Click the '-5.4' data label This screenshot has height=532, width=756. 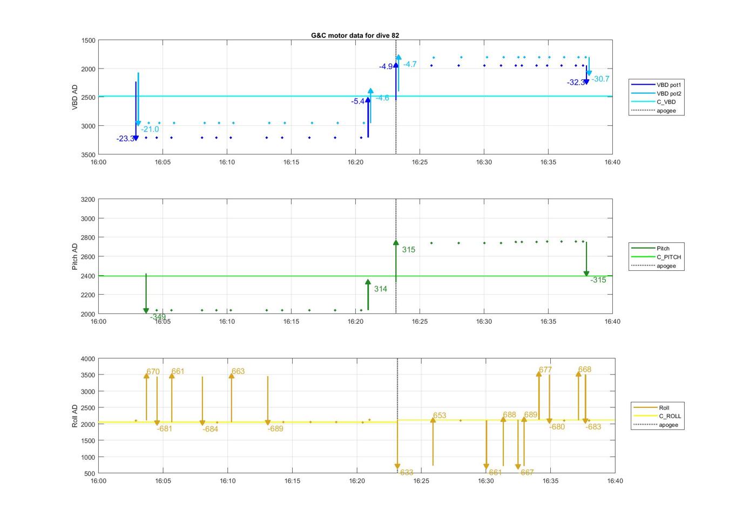click(357, 101)
